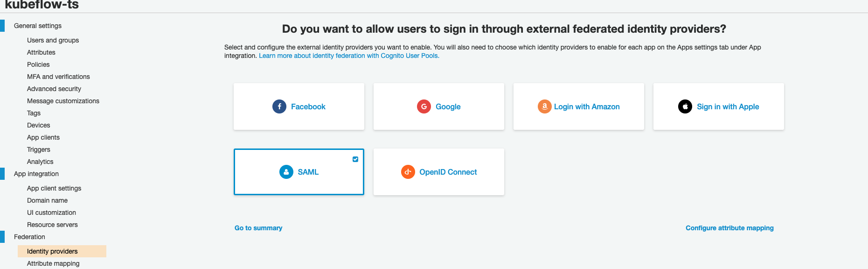Click the Google provider icon
The height and width of the screenshot is (269, 868).
pos(423,106)
